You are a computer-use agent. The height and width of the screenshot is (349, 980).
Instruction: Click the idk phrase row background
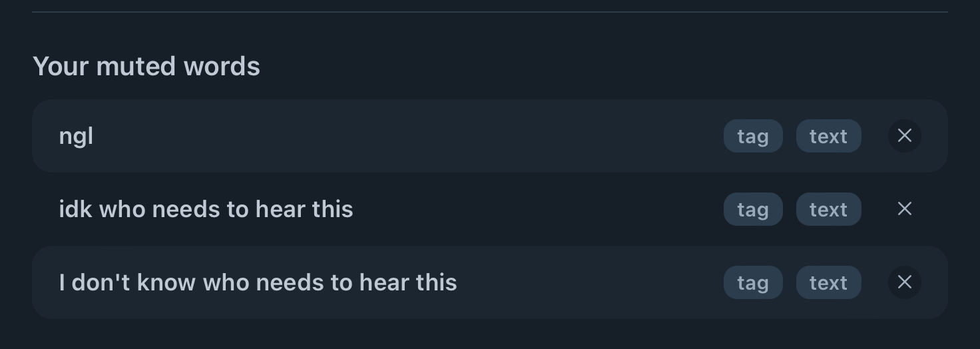pyautogui.click(x=533, y=209)
